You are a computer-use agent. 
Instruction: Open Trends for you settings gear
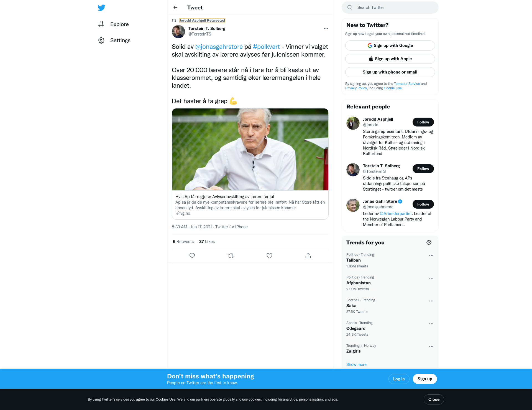point(429,242)
